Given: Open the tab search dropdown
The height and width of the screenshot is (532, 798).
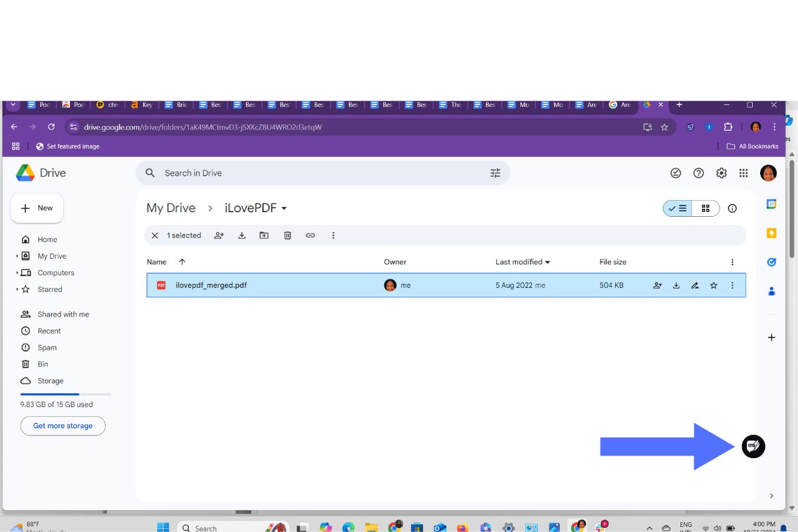Looking at the screenshot, I should pyautogui.click(x=13, y=105).
